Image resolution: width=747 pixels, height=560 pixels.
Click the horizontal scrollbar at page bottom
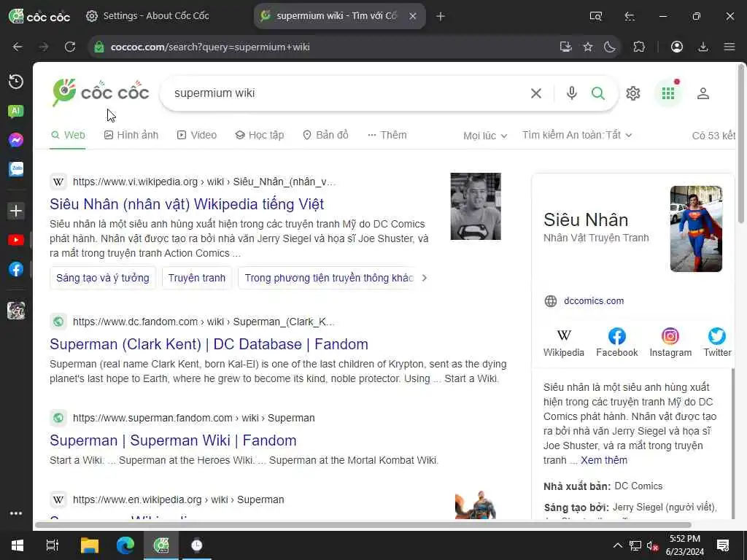click(x=363, y=525)
